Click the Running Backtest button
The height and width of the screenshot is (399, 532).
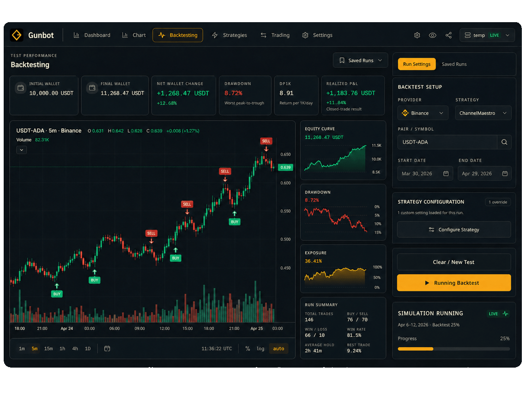tap(454, 283)
